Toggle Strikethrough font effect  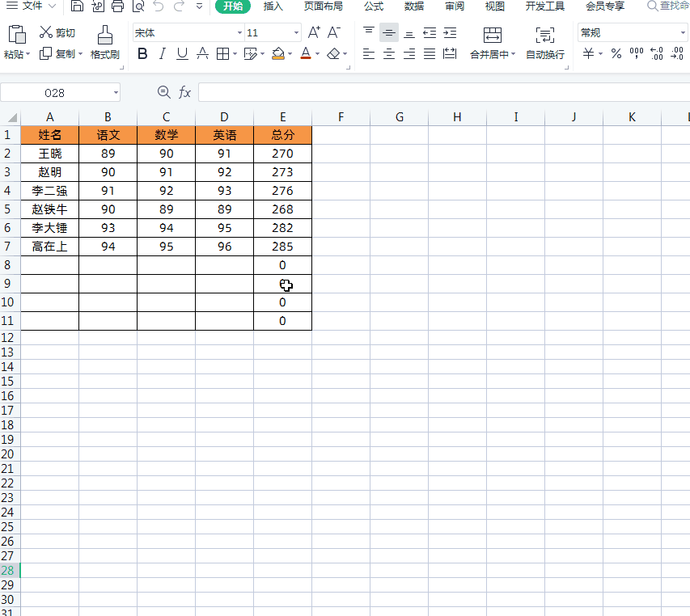tap(202, 53)
